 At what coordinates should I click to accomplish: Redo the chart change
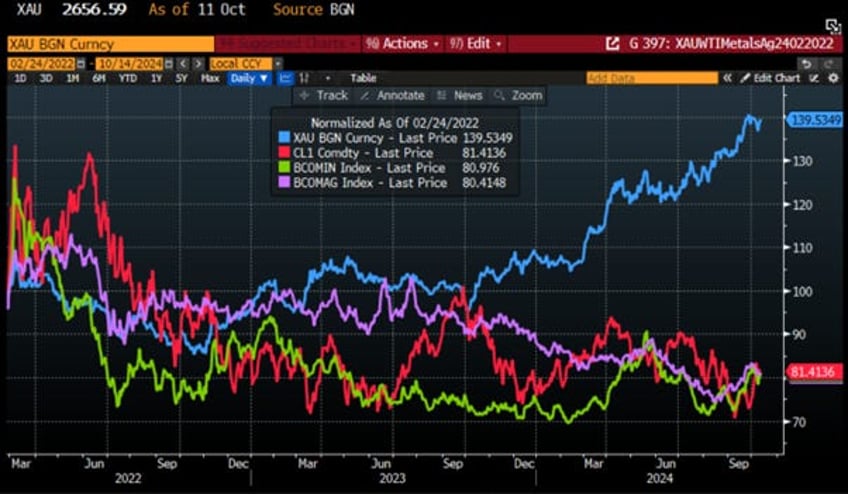828,64
